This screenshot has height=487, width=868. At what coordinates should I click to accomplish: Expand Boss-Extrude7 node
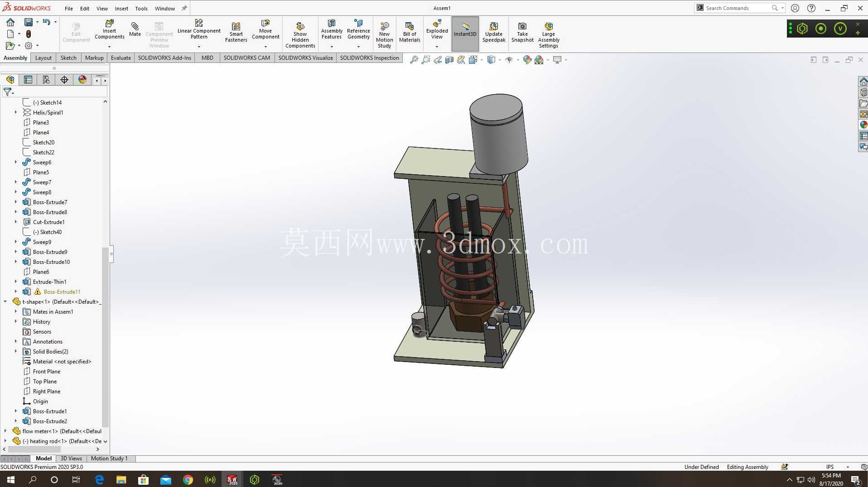(16, 202)
